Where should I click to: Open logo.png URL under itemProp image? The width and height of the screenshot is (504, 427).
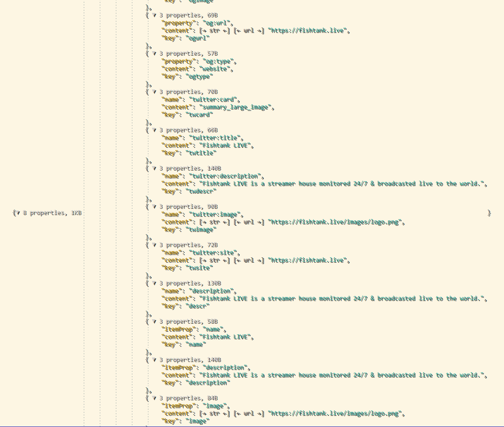(x=335, y=414)
